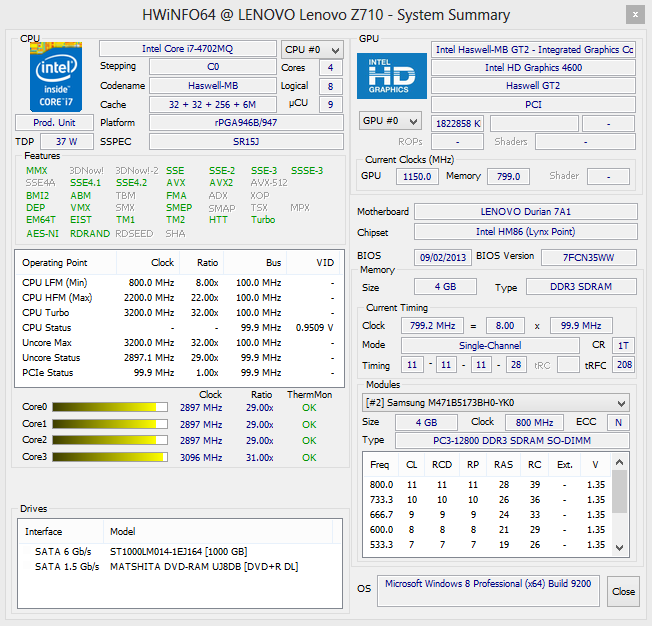652x626 pixels.
Task: Click the Core2 usage bar
Action: pos(110,440)
